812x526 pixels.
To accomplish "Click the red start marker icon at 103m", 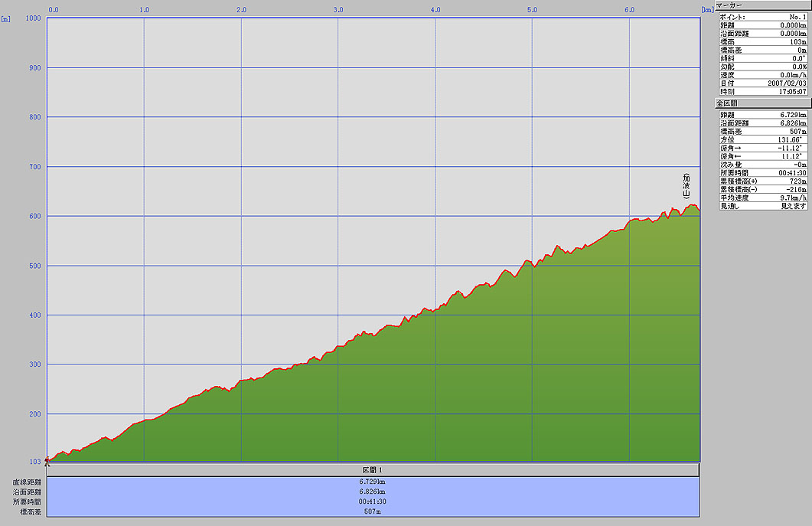I will pos(47,461).
